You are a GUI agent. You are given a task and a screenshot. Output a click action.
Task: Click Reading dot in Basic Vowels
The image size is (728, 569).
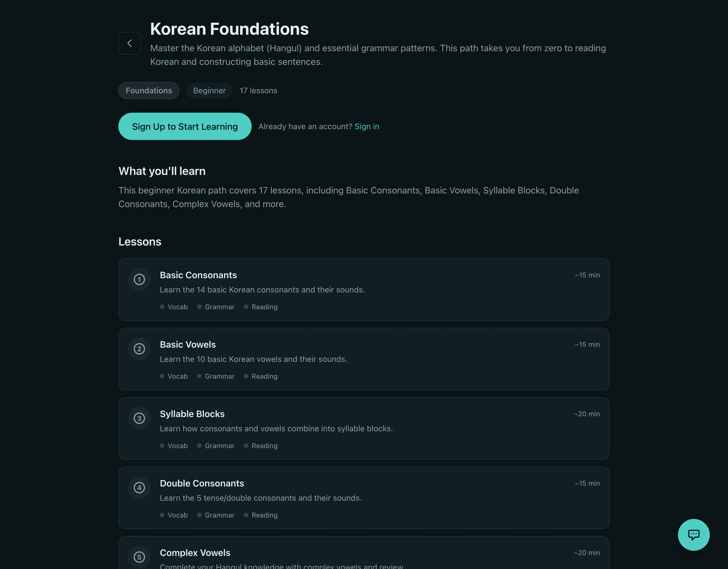246,376
